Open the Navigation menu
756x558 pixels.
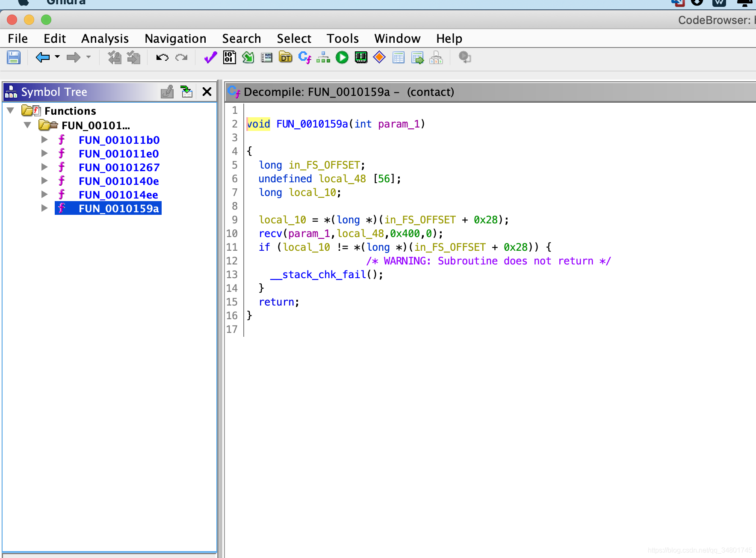pos(175,39)
